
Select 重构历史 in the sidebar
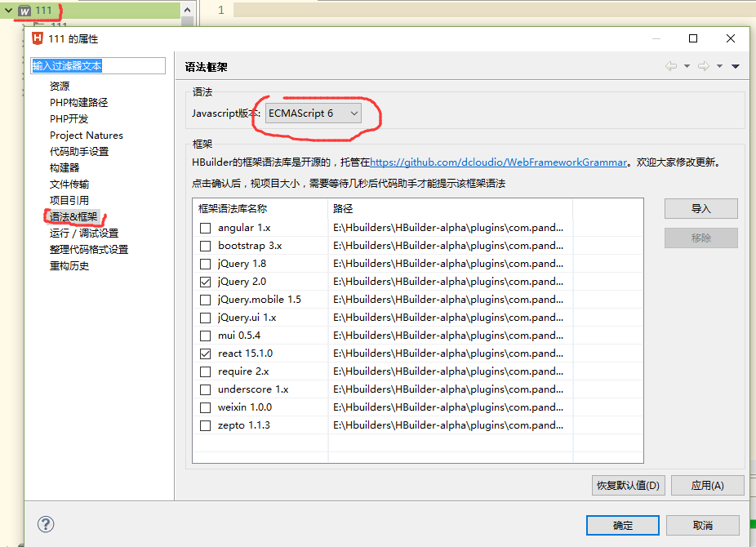[x=69, y=265]
